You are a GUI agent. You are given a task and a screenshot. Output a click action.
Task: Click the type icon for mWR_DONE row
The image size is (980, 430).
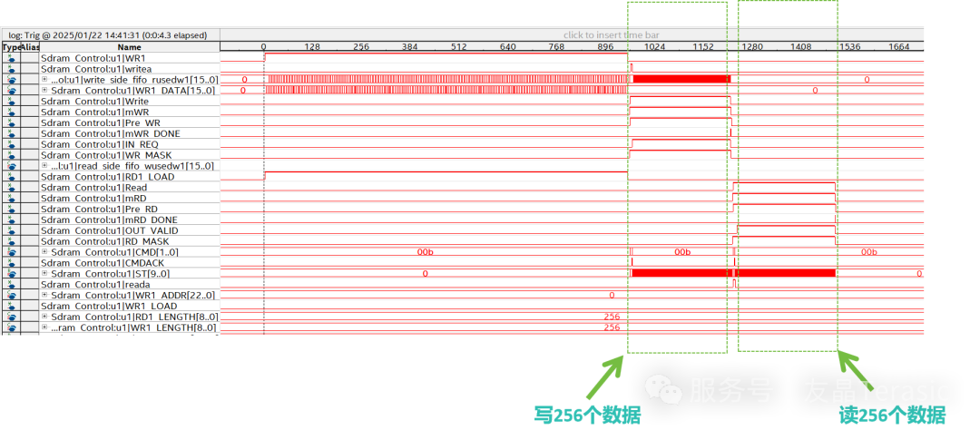coord(12,133)
